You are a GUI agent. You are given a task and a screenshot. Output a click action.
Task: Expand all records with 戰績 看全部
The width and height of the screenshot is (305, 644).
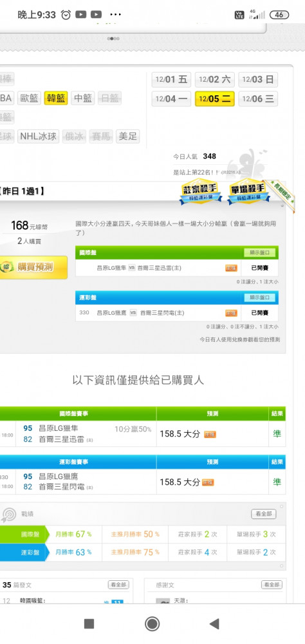264,514
